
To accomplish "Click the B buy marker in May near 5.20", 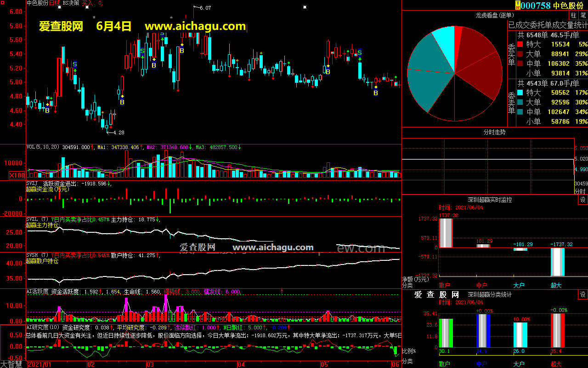I will [x=328, y=72].
